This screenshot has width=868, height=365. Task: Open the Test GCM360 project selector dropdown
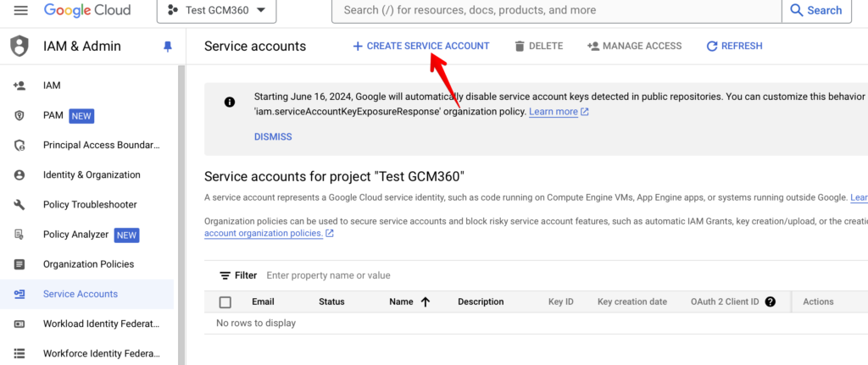click(x=216, y=10)
